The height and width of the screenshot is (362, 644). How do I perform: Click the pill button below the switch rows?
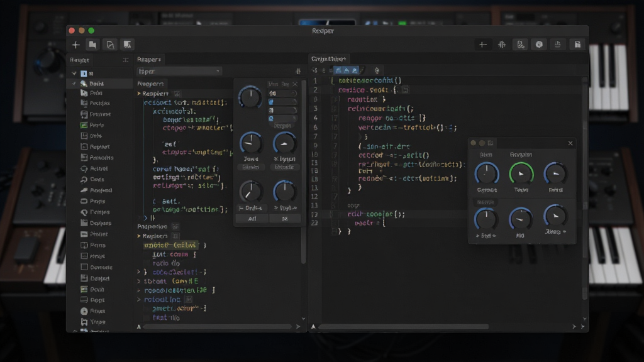tap(282, 126)
